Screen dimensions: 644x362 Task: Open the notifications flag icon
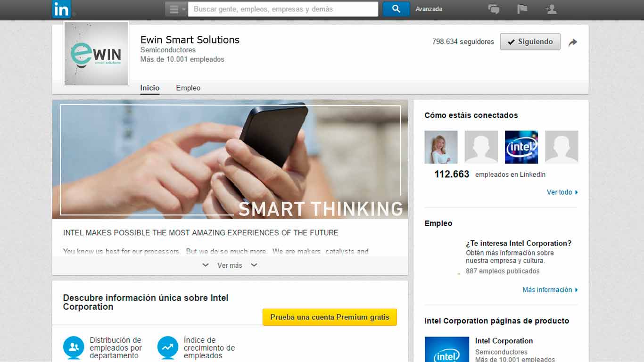(522, 9)
